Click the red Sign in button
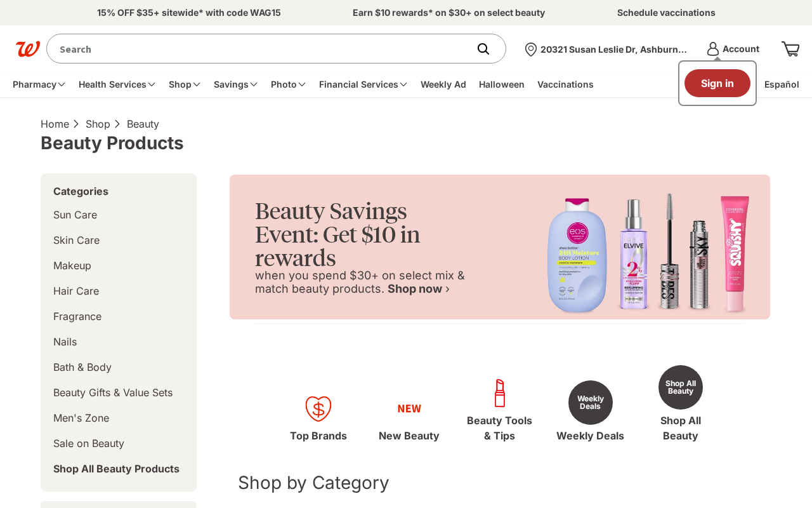 click(x=717, y=83)
